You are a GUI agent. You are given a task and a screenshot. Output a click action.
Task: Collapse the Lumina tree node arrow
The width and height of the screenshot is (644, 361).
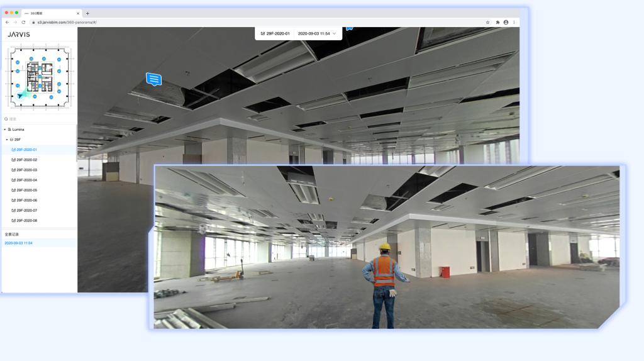[5, 130]
